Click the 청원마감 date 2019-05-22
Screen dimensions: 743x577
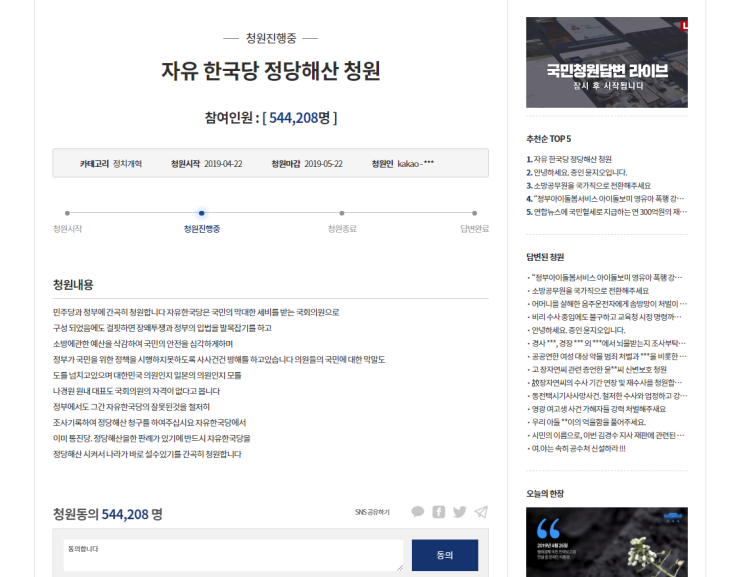(323, 164)
